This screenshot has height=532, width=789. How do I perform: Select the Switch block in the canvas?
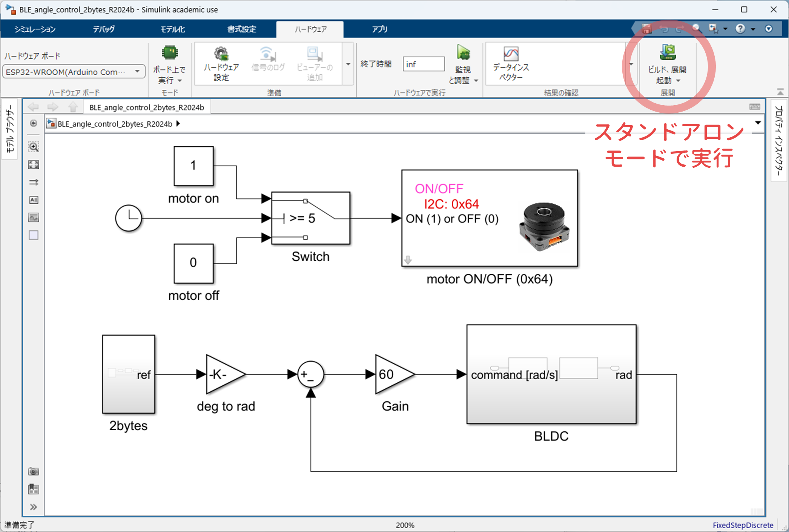[x=310, y=218]
